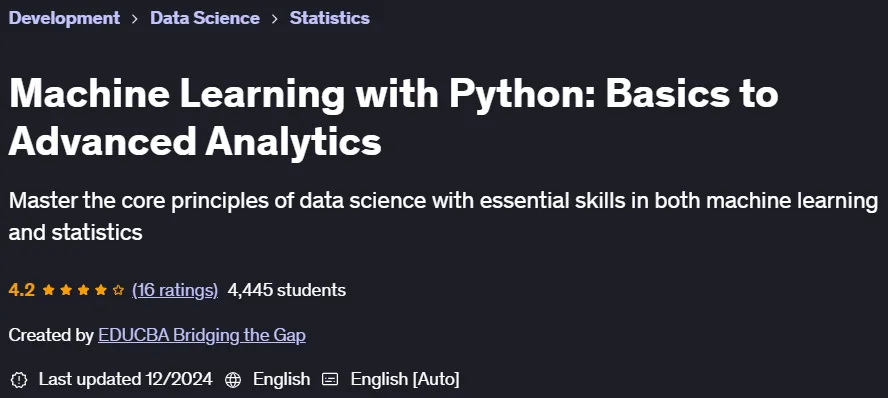Click the fourth filled rating star

tap(101, 290)
